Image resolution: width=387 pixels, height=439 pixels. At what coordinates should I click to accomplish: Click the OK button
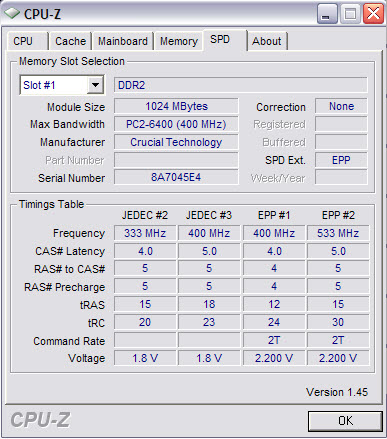coord(345,421)
